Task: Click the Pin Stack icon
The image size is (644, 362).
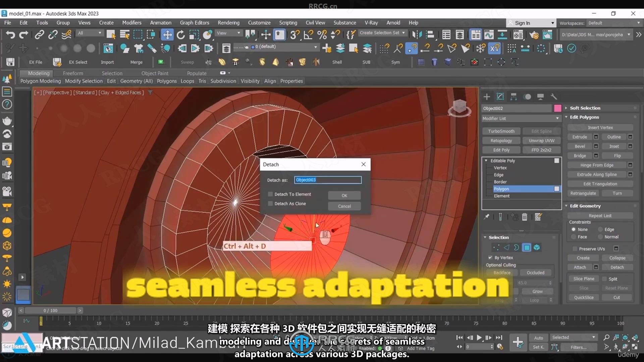Action: 486,217
